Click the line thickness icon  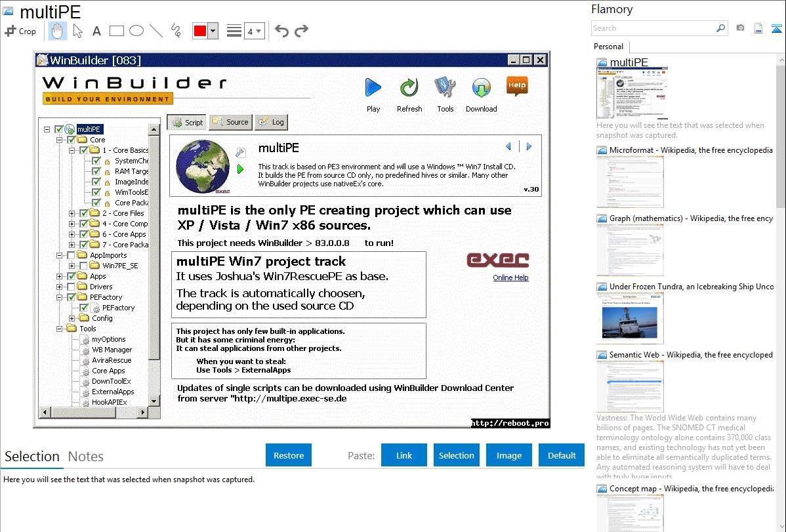[234, 31]
